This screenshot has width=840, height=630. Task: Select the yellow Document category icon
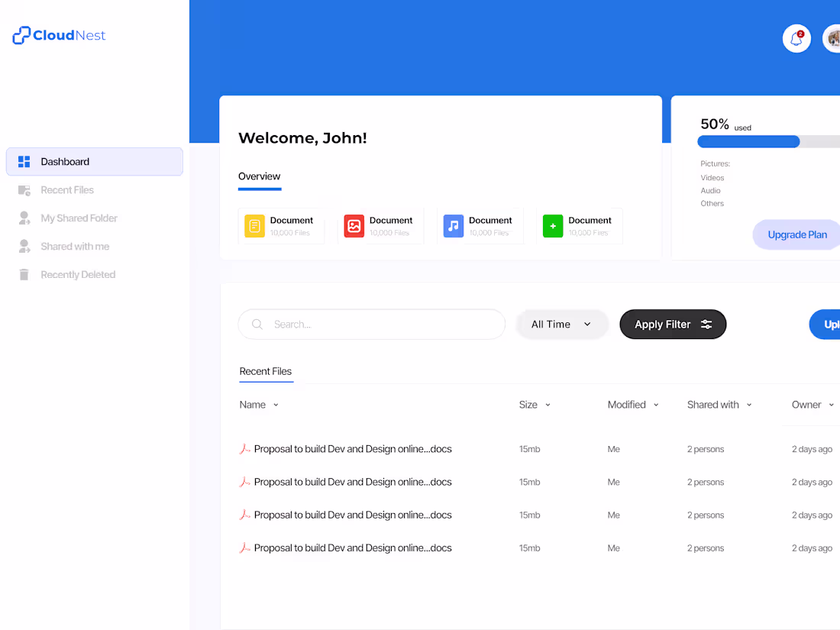(x=254, y=226)
